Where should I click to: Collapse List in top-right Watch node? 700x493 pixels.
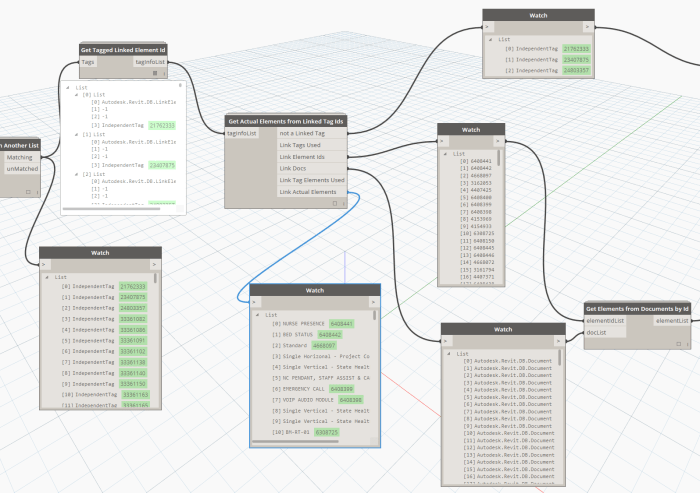point(492,40)
